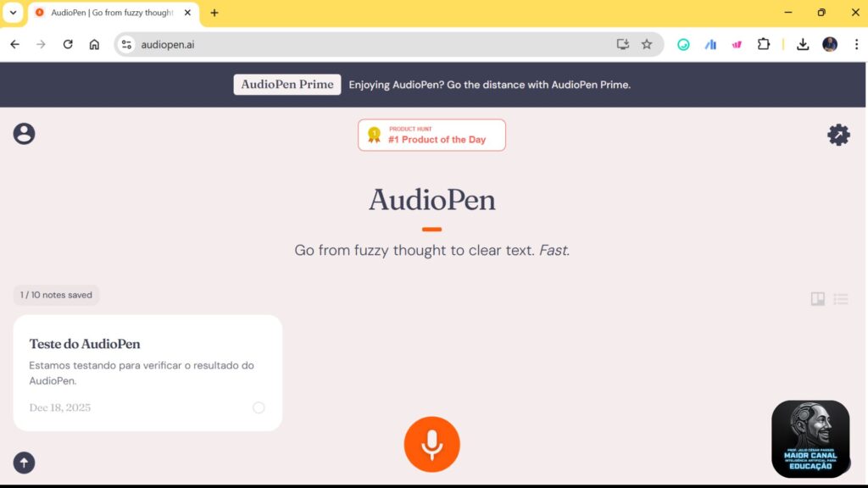The height and width of the screenshot is (488, 868).
Task: Open the tab search dropdown arrow
Action: click(12, 13)
